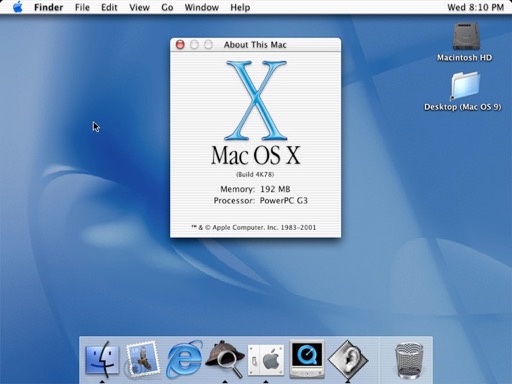Click the Build 4K78 version text

coord(255,174)
